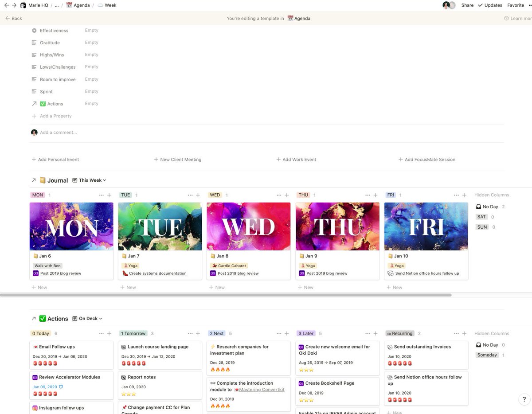Viewport: 532px width, 414px height.
Task: Open Research companies for investment plan card
Action: (249, 358)
